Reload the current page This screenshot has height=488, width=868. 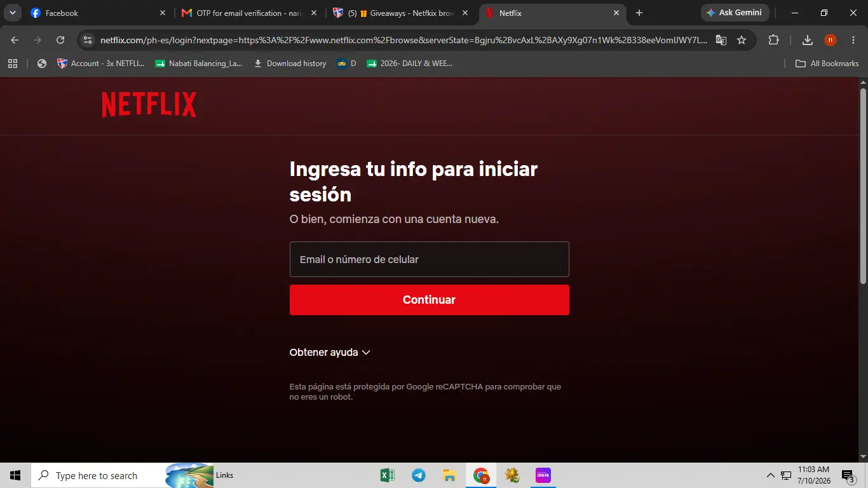(x=60, y=40)
